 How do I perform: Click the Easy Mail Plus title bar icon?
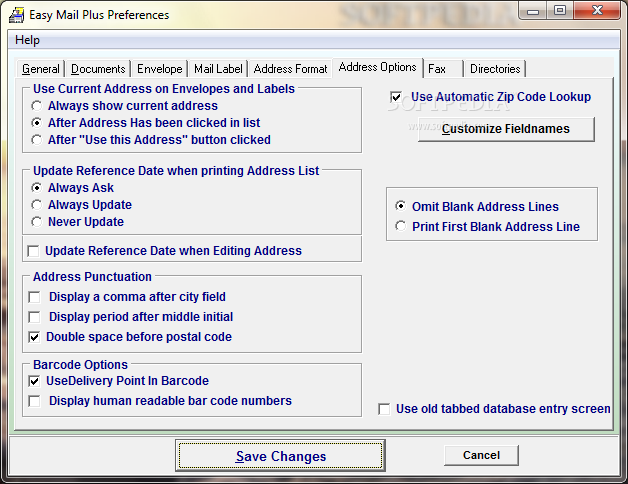(17, 15)
